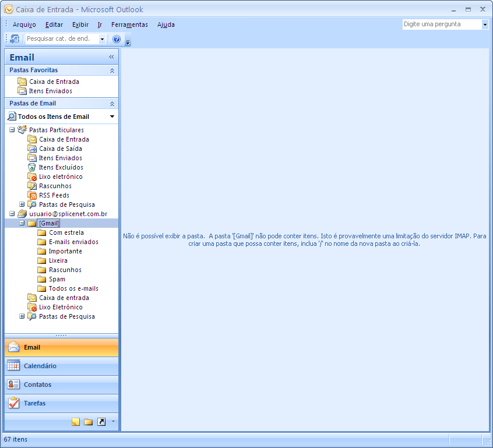This screenshot has height=448, width=493.
Task: Collapse the usuario@splicenet.com.br account node
Action: point(12,214)
